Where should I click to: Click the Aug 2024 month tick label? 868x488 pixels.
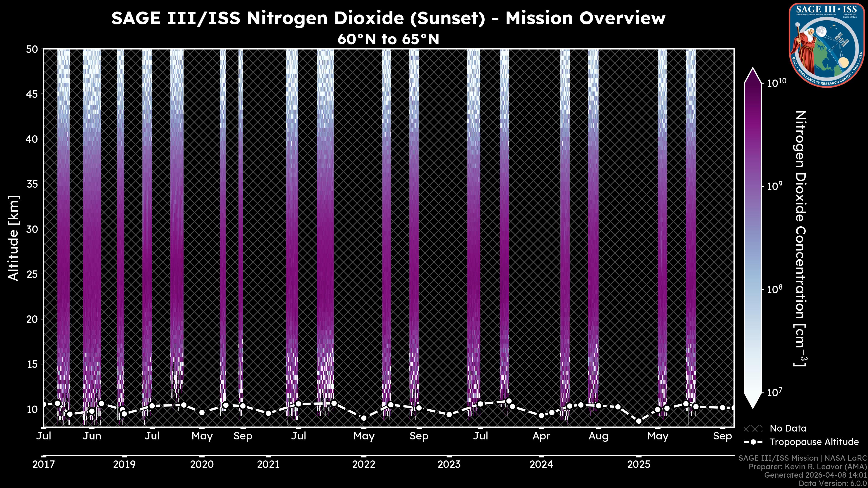[598, 436]
